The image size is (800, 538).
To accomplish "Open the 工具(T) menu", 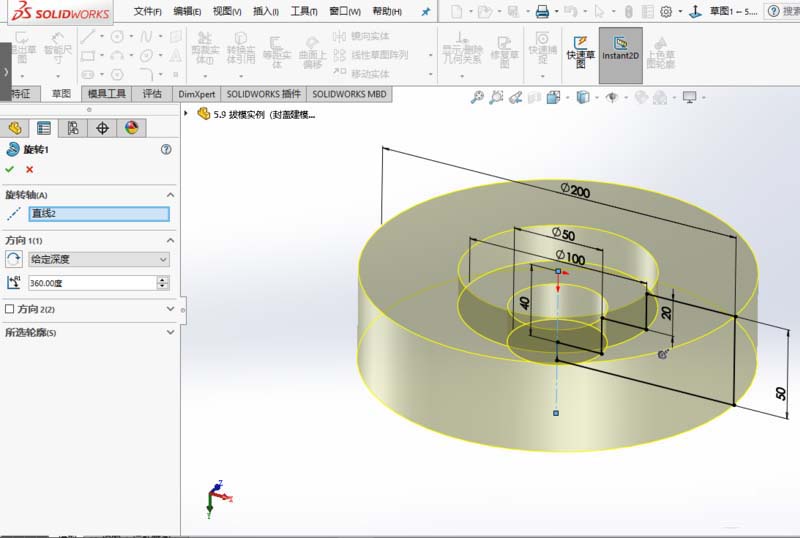I will point(304,11).
